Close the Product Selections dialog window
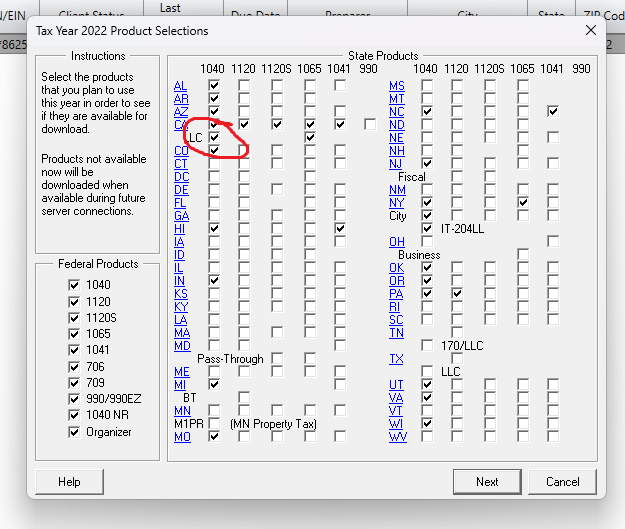Viewport: 625px width, 529px height. click(x=590, y=31)
